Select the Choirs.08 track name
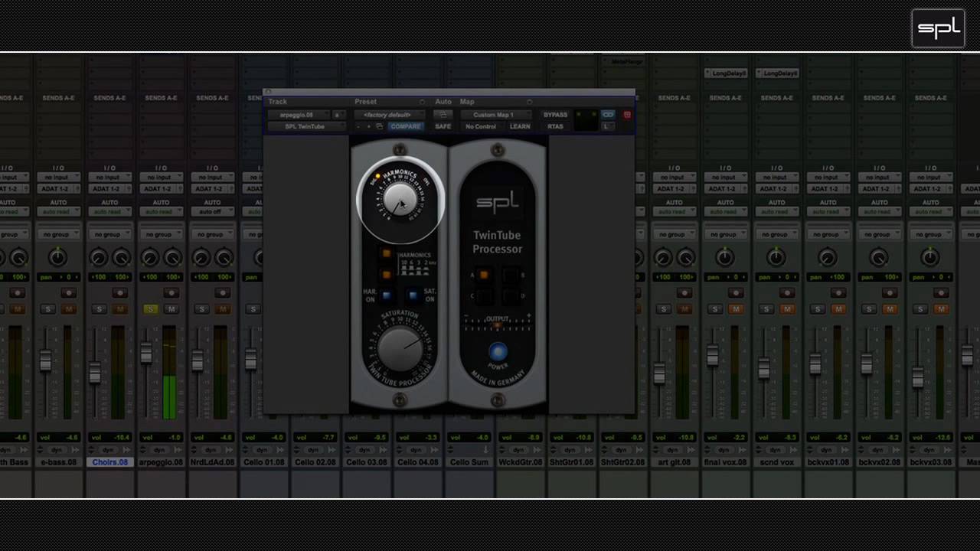The width and height of the screenshot is (980, 551). (109, 462)
